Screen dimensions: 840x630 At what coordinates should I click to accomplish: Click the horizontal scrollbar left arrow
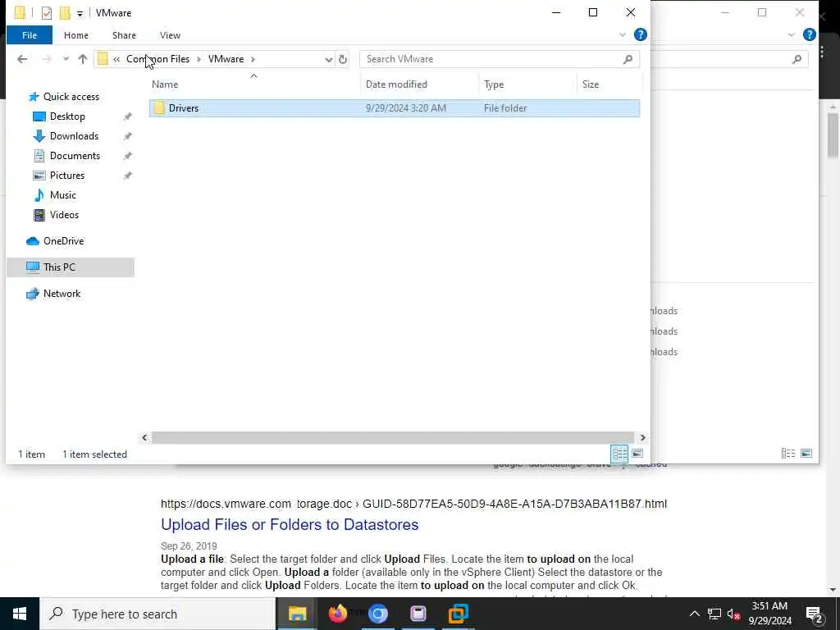coord(144,438)
